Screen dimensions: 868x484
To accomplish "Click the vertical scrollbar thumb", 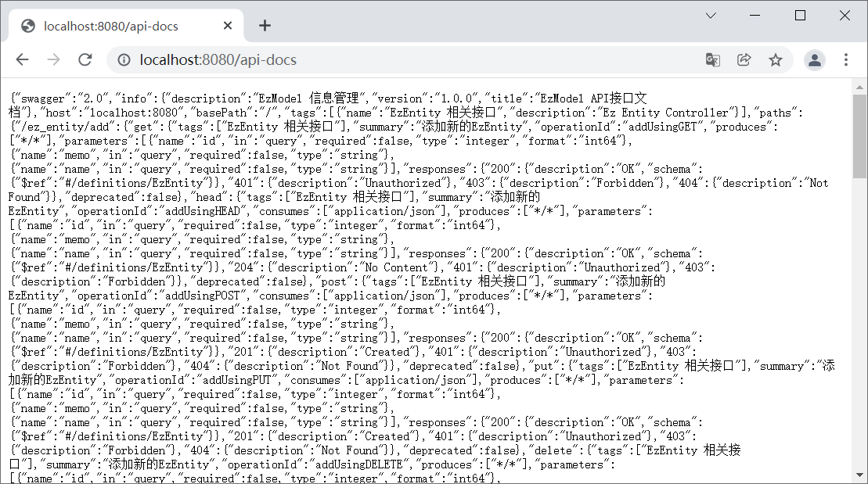I will (x=859, y=136).
